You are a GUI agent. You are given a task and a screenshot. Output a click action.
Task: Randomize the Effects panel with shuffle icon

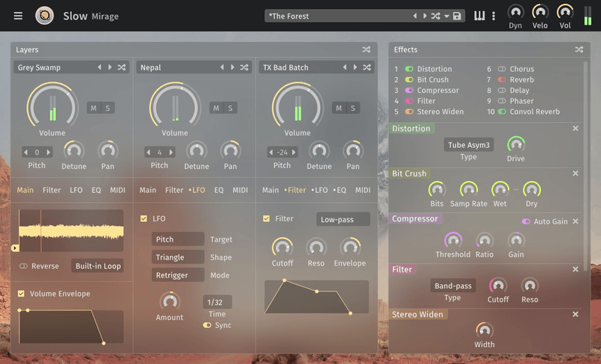(x=578, y=50)
